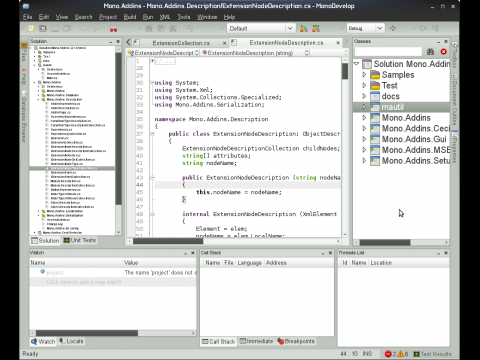Open the Toolbox side pad
The image size is (480, 360).
(x=455, y=55)
